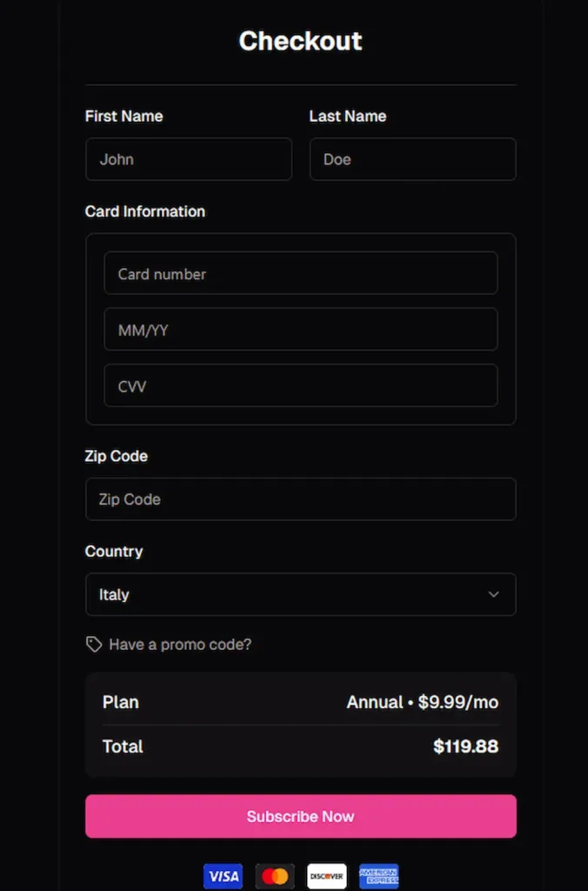Image resolution: width=588 pixels, height=891 pixels.
Task: Click the Discover card icon
Action: [x=326, y=876]
